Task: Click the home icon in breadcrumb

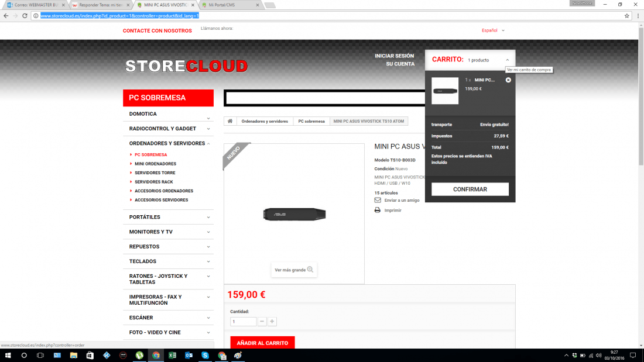Action: [x=230, y=121]
